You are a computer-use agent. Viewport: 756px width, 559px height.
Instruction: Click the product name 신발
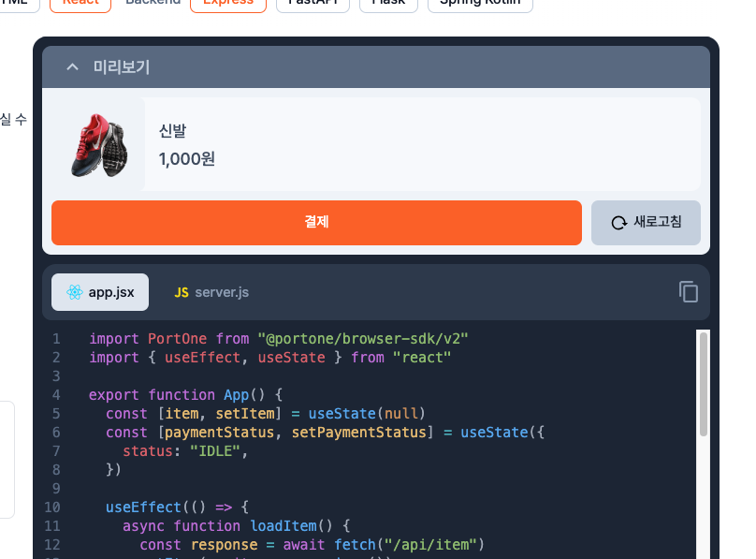tap(172, 131)
